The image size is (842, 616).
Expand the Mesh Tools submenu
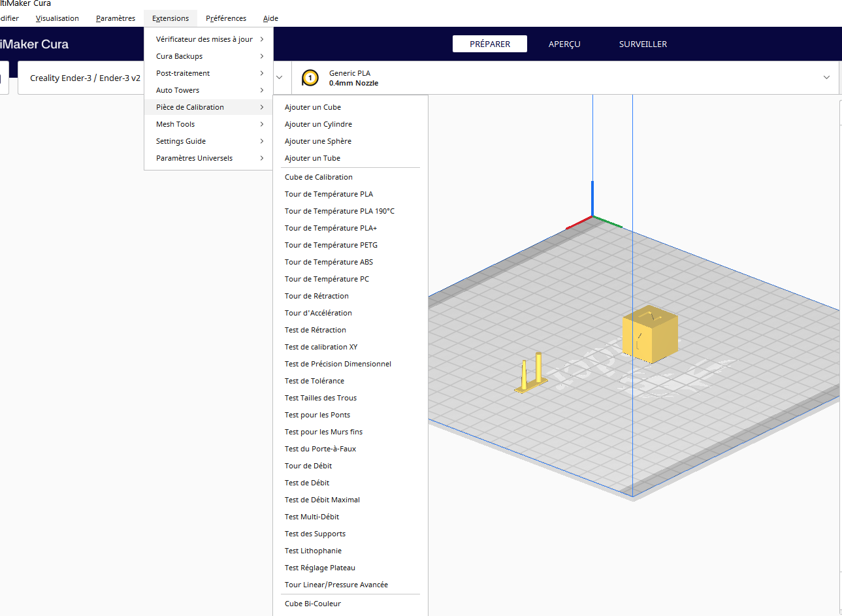208,124
